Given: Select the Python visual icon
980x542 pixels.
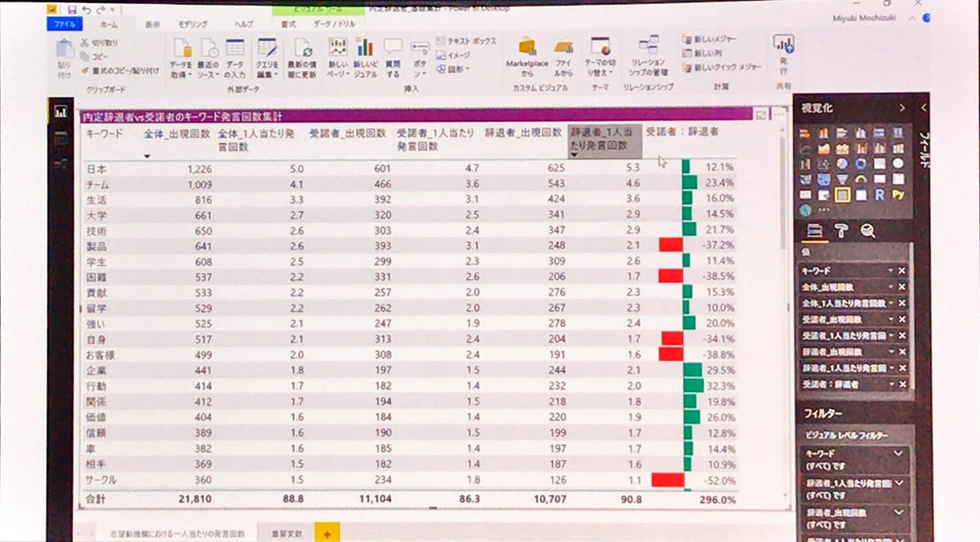Looking at the screenshot, I should pos(898,194).
